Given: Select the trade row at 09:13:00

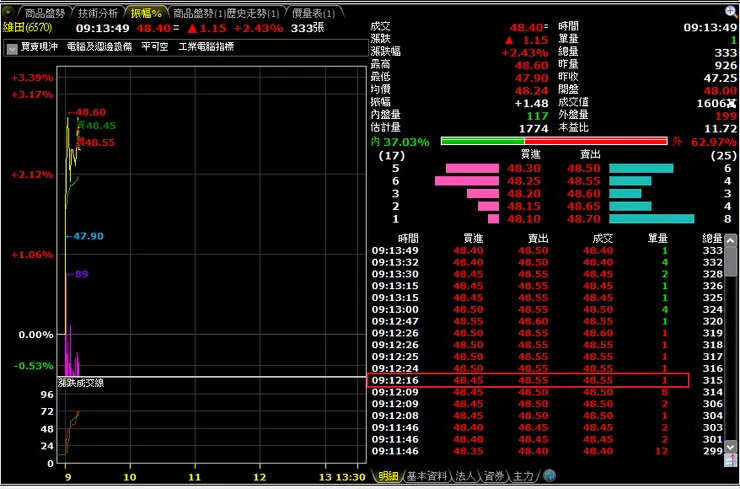Looking at the screenshot, I should [x=547, y=310].
